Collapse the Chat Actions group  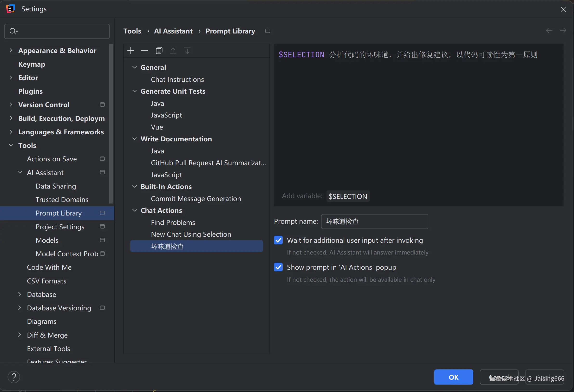coord(135,210)
